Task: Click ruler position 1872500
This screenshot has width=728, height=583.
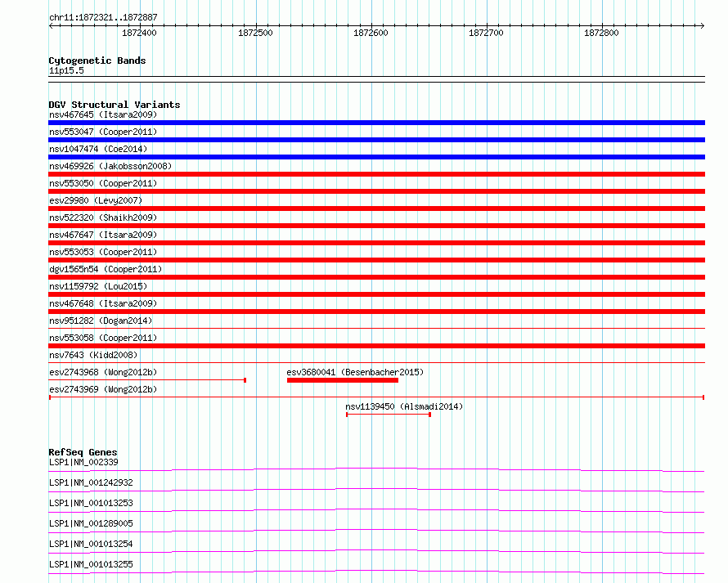Action: point(255,33)
